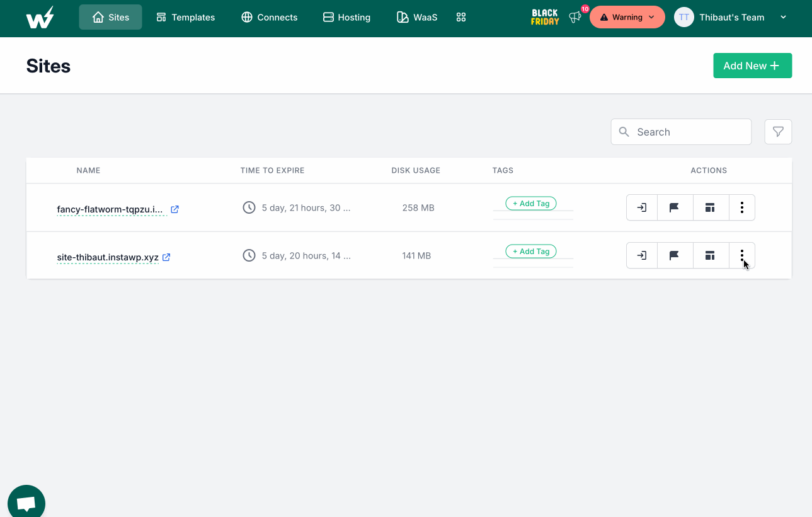
Task: Click the login icon for fancy-flatworm site
Action: pyautogui.click(x=641, y=207)
